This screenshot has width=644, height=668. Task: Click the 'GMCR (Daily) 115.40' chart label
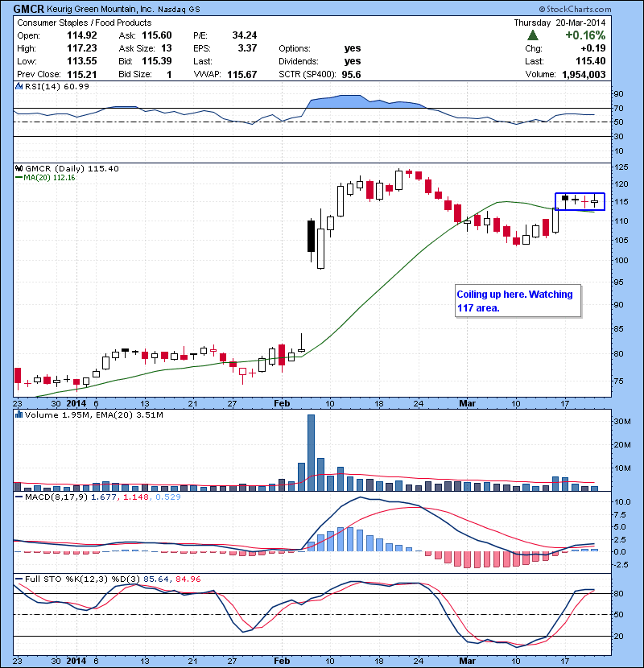[72, 168]
